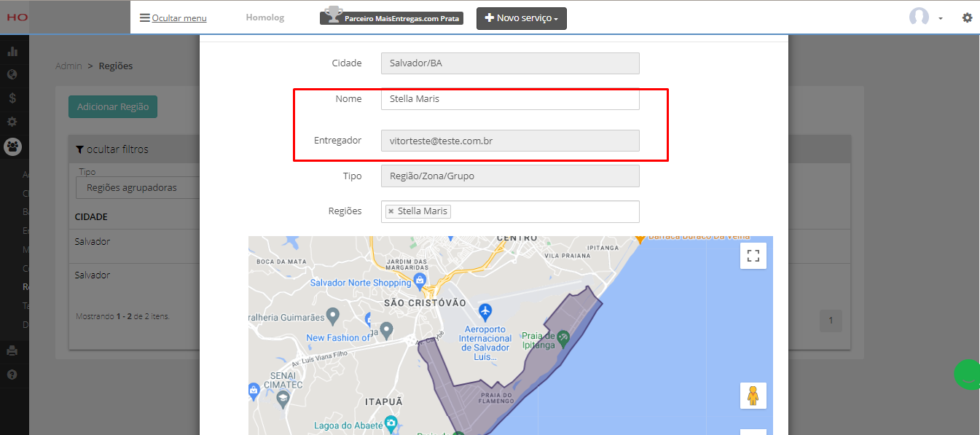Click the hamburger menu icon
The height and width of the screenshot is (435, 980).
[x=145, y=18]
